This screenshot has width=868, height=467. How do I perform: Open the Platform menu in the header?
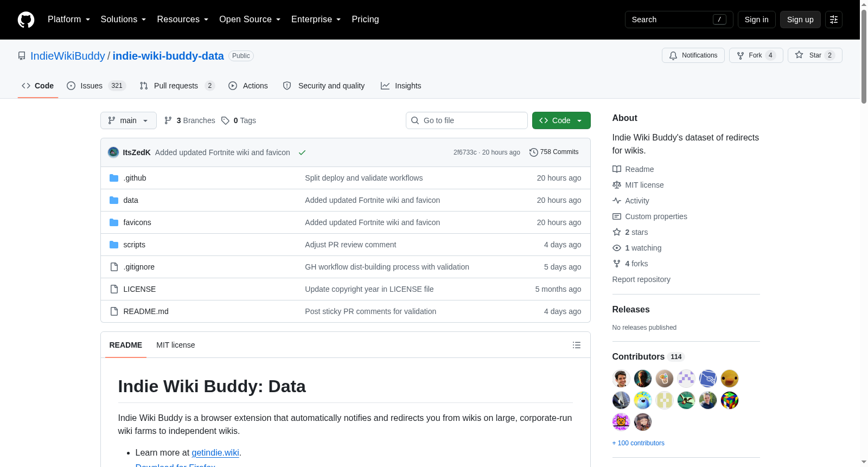pyautogui.click(x=69, y=20)
